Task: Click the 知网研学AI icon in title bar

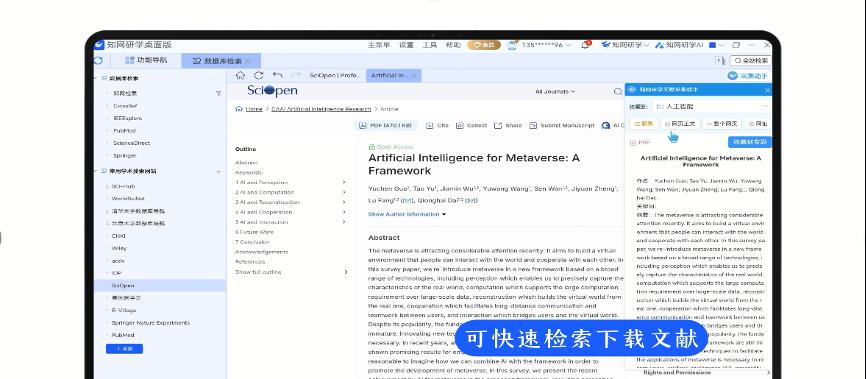Action: click(x=659, y=45)
